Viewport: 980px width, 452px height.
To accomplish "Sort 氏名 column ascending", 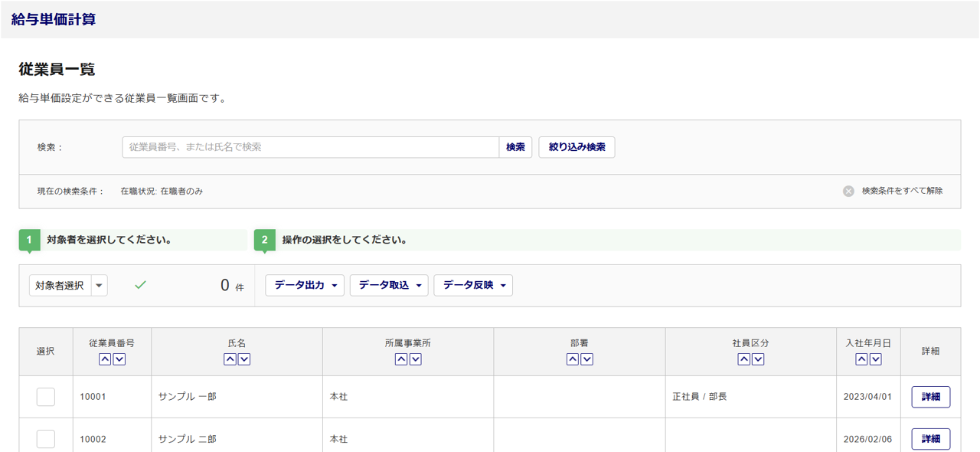I will click(230, 359).
